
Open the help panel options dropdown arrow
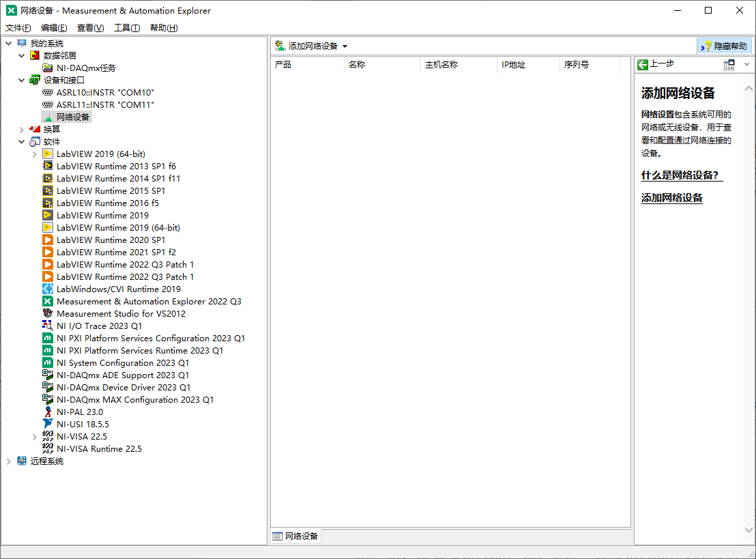[x=747, y=65]
